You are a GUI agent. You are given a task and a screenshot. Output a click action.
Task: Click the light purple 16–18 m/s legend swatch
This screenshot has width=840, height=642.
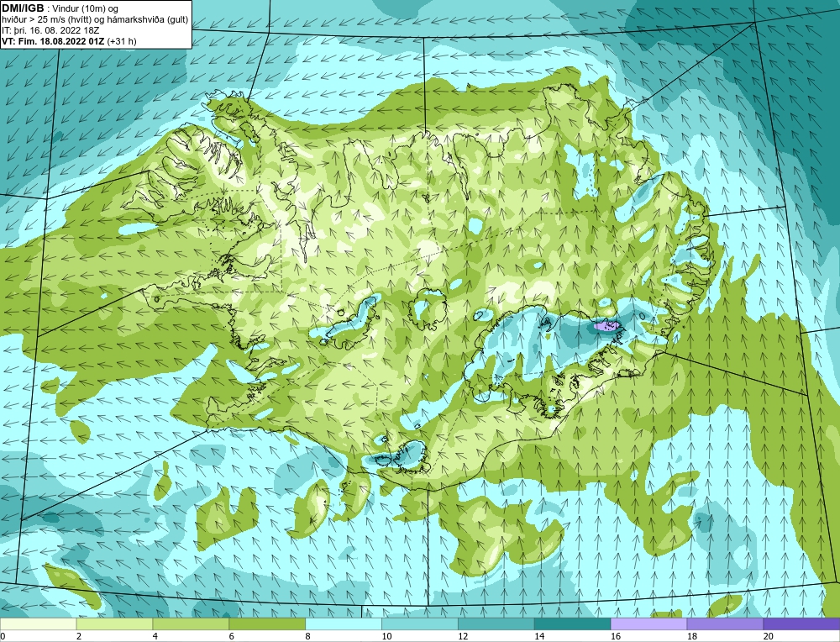pos(648,624)
